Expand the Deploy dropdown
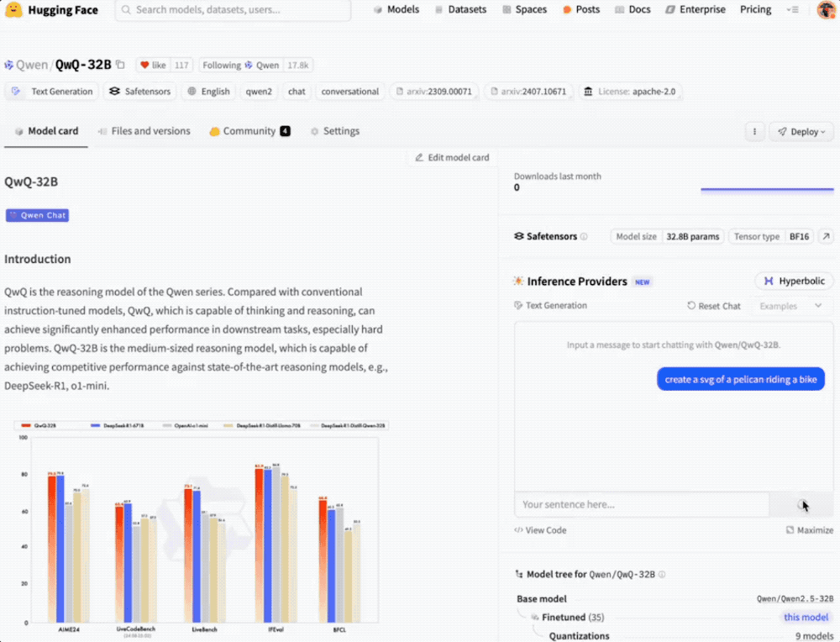 [x=801, y=131]
